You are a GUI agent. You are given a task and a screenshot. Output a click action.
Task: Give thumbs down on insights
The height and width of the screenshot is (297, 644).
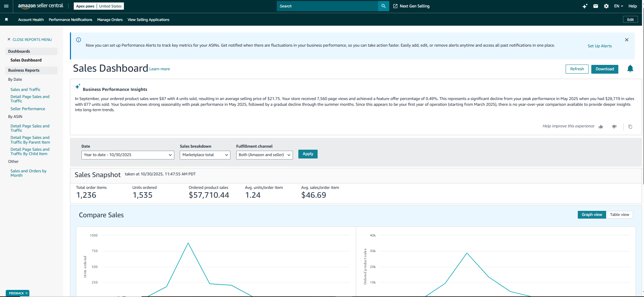[x=614, y=127]
